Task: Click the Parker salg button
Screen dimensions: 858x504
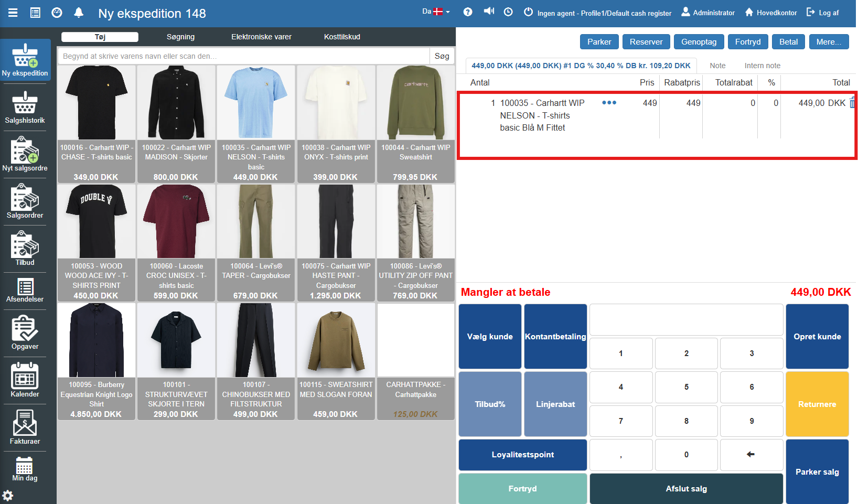Action: pyautogui.click(x=817, y=472)
